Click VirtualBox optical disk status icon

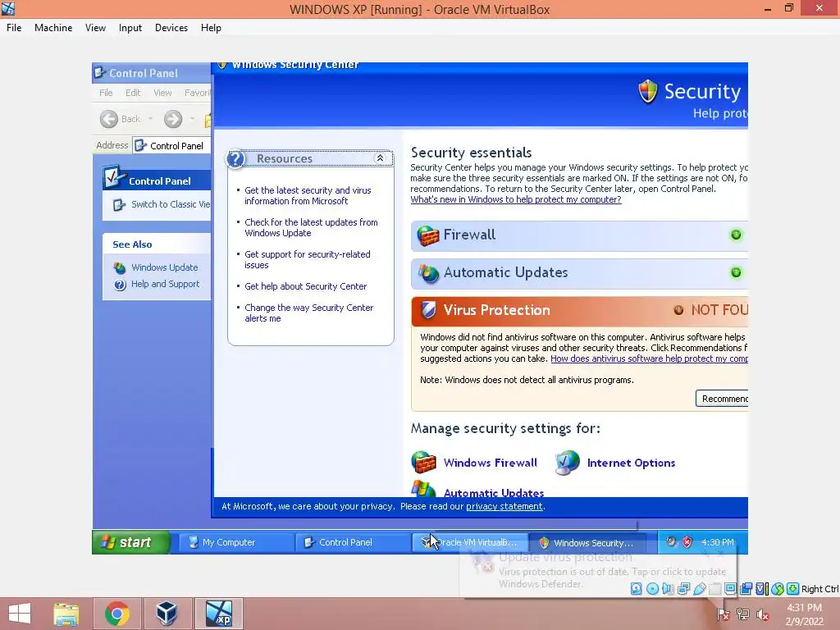tap(652, 589)
